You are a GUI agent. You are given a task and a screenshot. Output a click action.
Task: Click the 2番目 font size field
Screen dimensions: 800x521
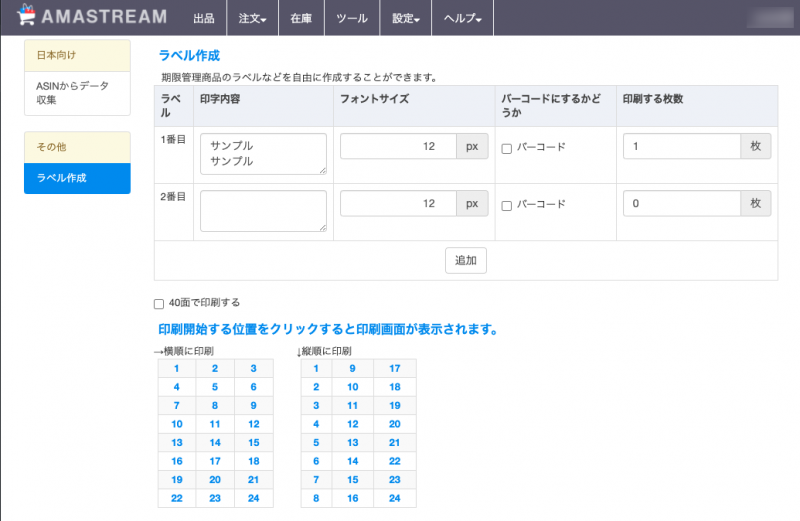398,204
